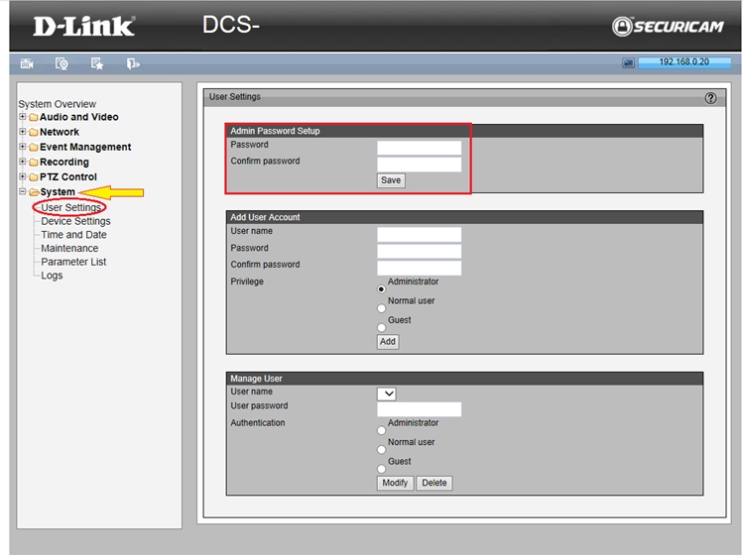Open the help question mark icon
Viewport: 743px width, 560px height.
[710, 98]
